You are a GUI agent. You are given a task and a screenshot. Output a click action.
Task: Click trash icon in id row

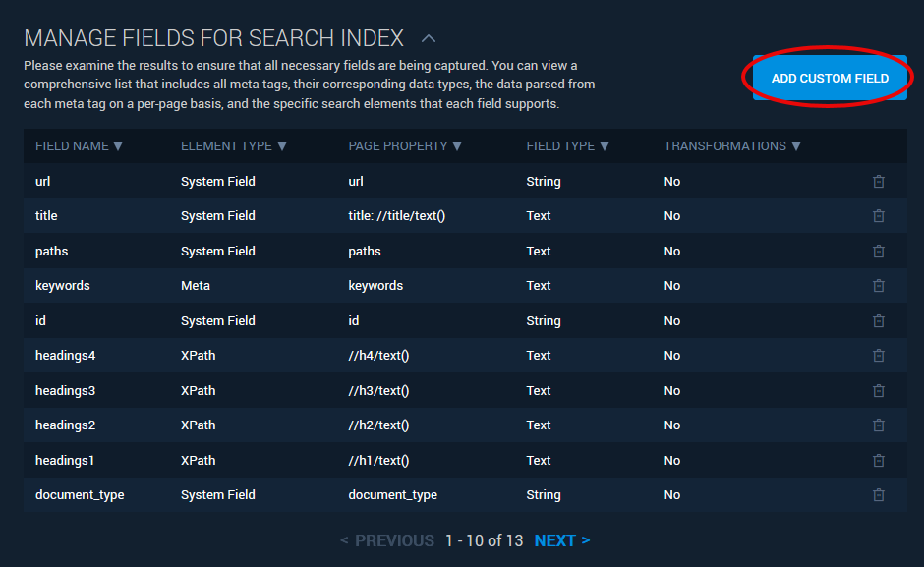(x=878, y=321)
